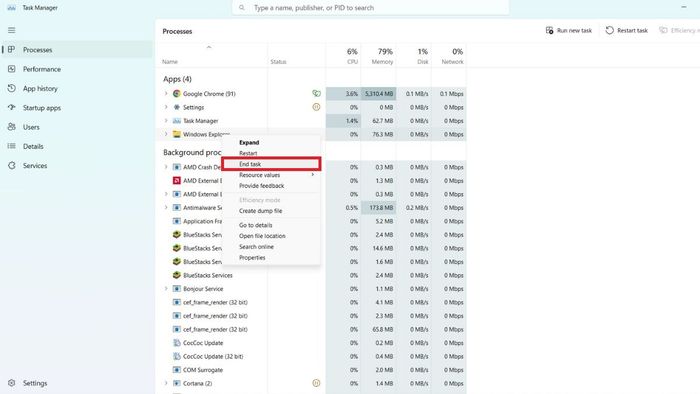Open the Details list icon
Viewport: 700px width, 394px height.
[x=12, y=146]
